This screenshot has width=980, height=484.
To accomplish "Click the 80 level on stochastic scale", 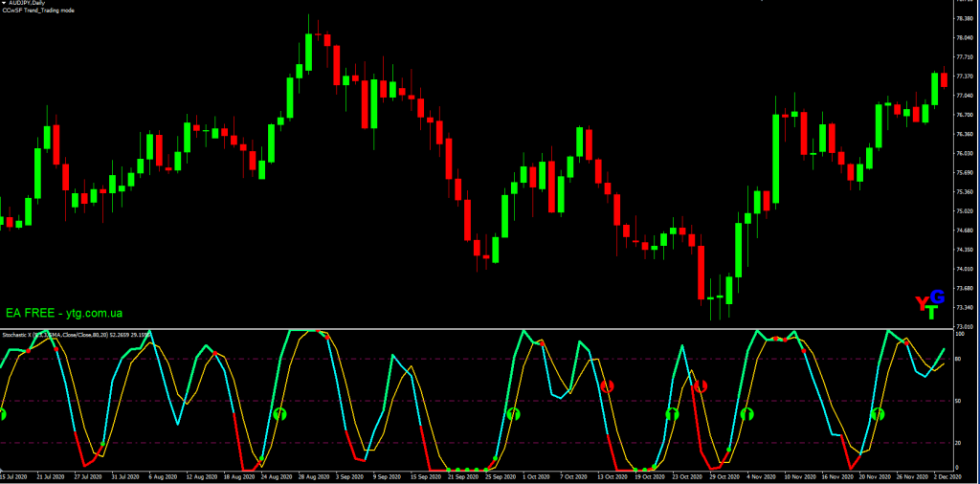I will click(x=959, y=359).
